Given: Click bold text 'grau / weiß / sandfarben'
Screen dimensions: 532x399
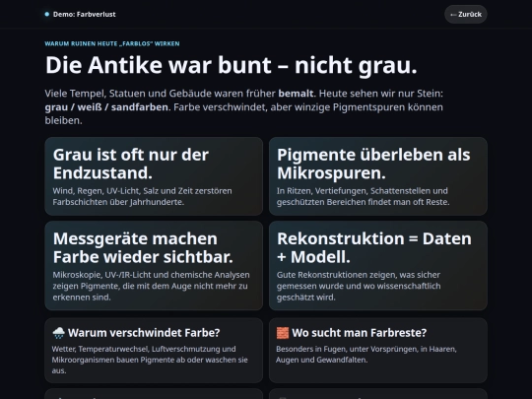Looking at the screenshot, I should tap(106, 107).
